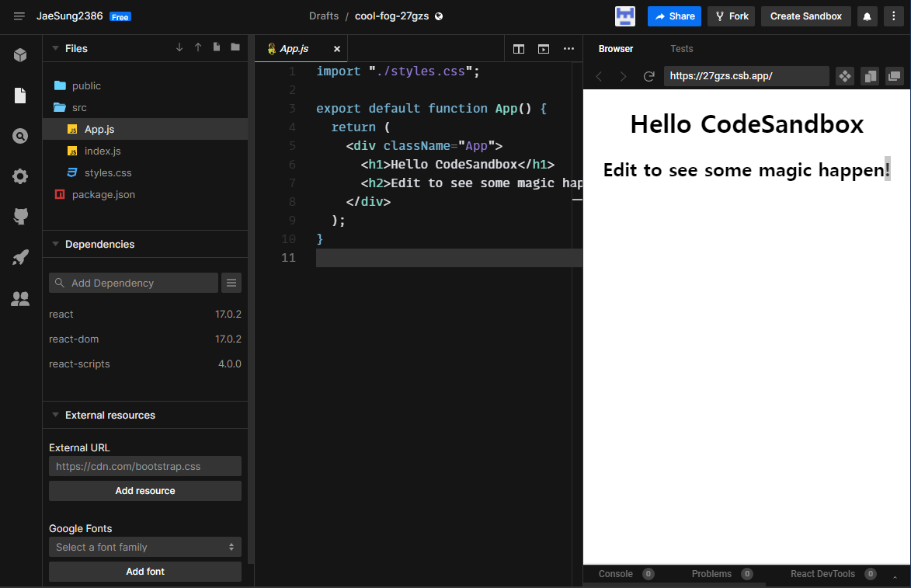
Task: Click the export sandbox download icon
Action: (179, 48)
